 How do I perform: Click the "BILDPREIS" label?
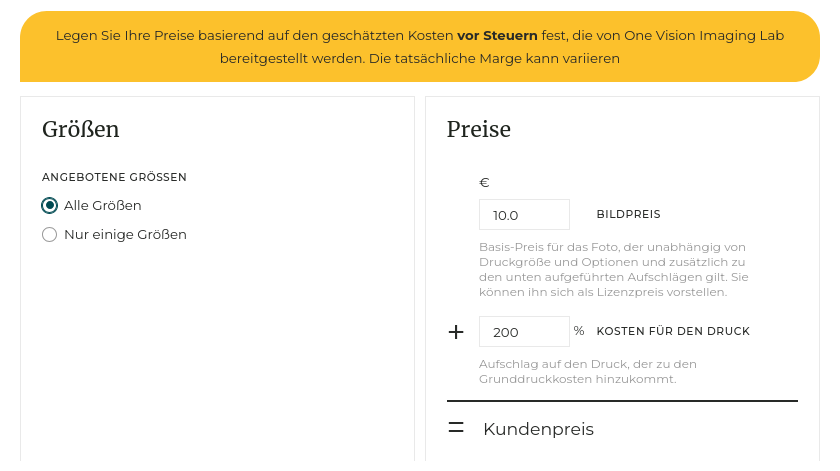click(x=628, y=215)
